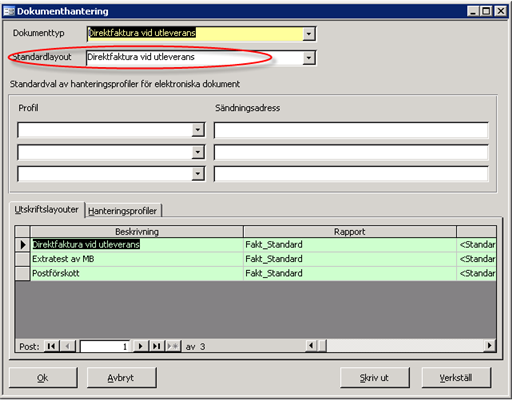Click the Skriv ut button
Image resolution: width=512 pixels, height=400 pixels.
(x=374, y=378)
